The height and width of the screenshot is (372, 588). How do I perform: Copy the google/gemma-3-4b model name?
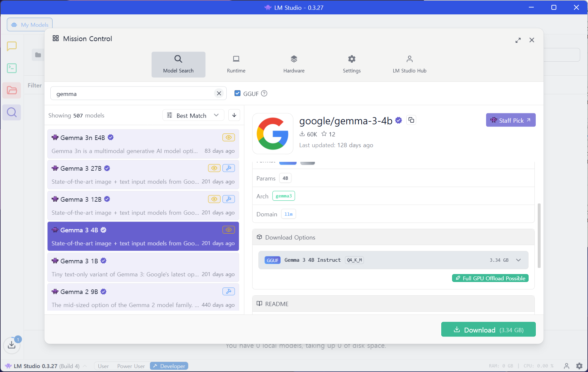click(x=411, y=120)
